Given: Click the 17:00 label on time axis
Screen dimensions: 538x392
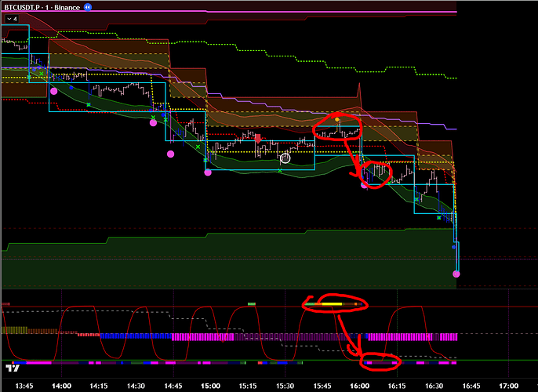Looking at the screenshot, I should click(x=508, y=385).
